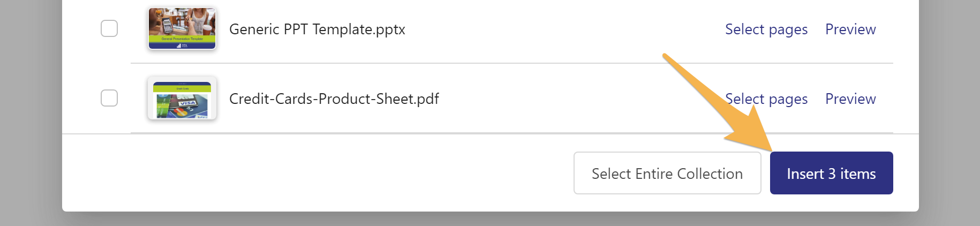
Task: Tick the Credit-Cards-Product-Sheet.pdf checkbox
Action: pyautogui.click(x=109, y=98)
